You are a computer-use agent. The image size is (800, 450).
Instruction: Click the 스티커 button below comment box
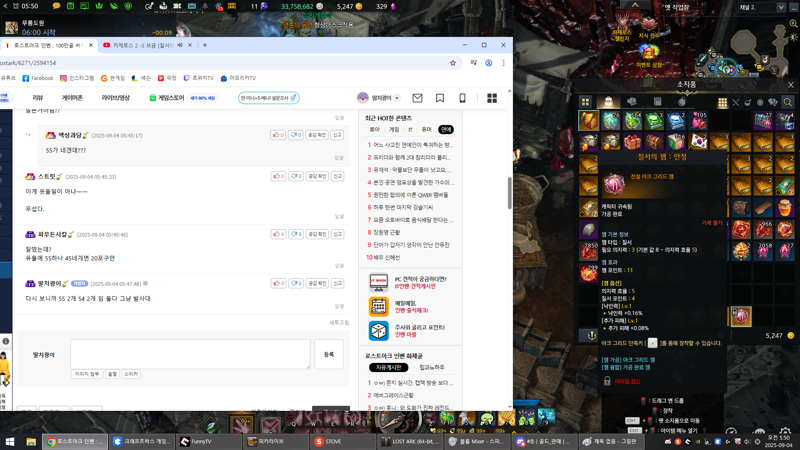[x=131, y=374]
